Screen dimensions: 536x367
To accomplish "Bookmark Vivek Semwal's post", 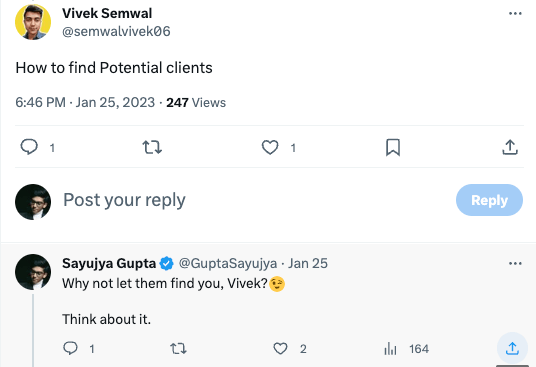I will (393, 147).
